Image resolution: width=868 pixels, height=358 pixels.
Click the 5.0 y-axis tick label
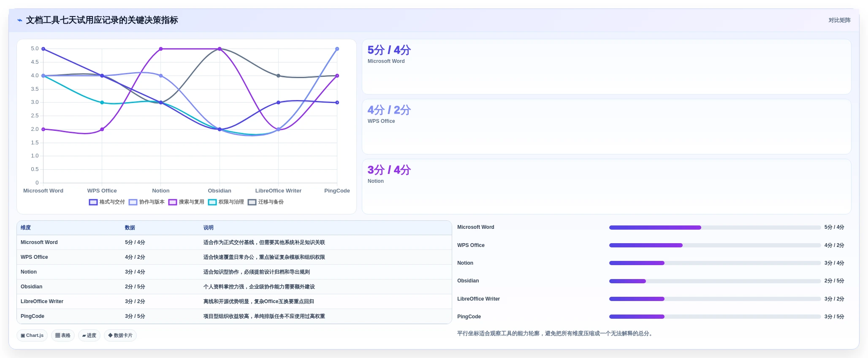click(x=35, y=49)
